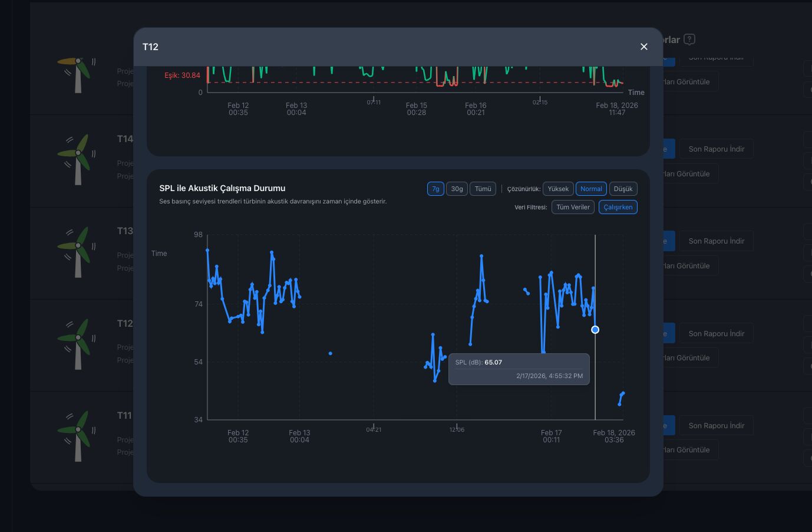
Task: Click the T14 wind turbine icon
Action: click(77, 160)
